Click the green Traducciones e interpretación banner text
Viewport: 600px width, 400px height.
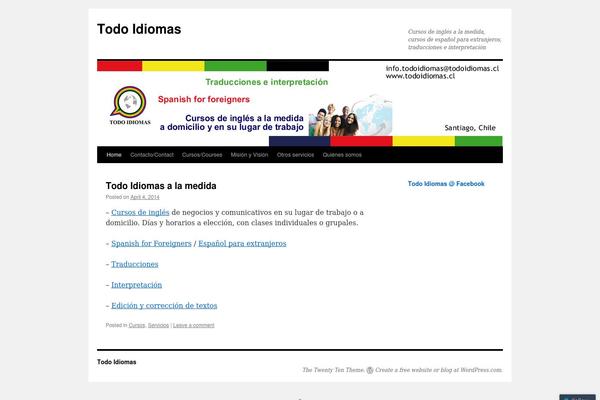(x=267, y=82)
